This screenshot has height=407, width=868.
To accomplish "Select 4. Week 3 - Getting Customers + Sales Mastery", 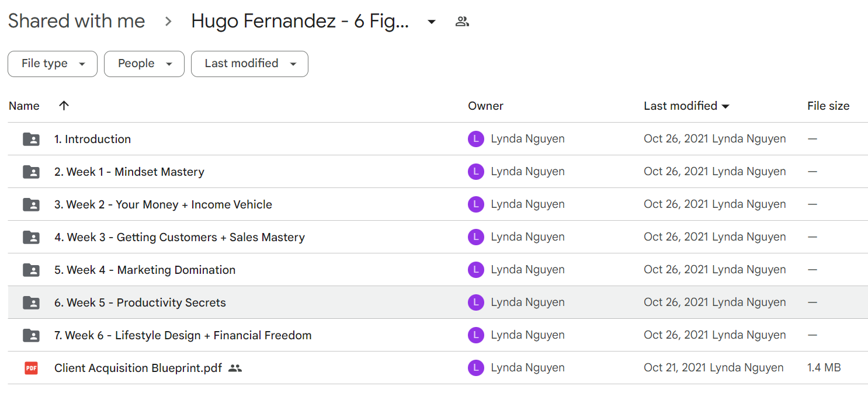I will point(179,237).
